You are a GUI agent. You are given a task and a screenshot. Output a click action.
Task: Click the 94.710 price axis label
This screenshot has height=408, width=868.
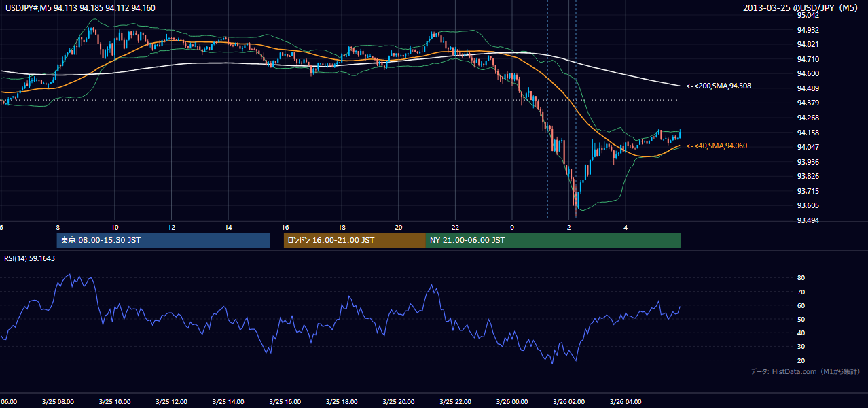(x=808, y=59)
